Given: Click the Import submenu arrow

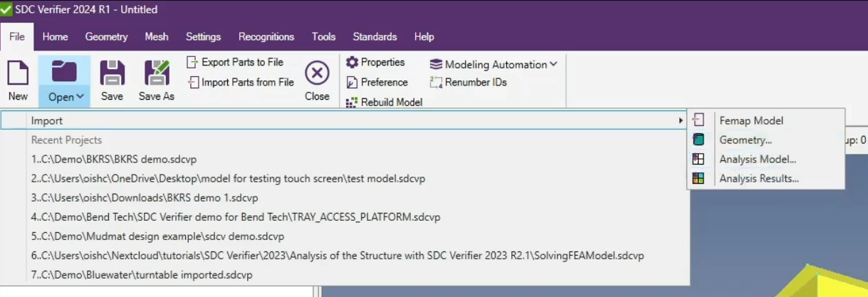Looking at the screenshot, I should pos(681,121).
